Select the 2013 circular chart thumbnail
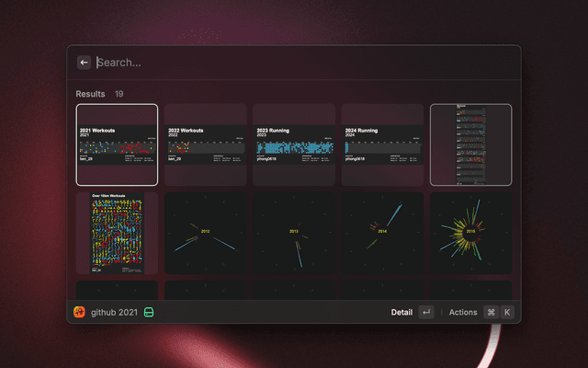Screen dimensions: 588x368 294,233
